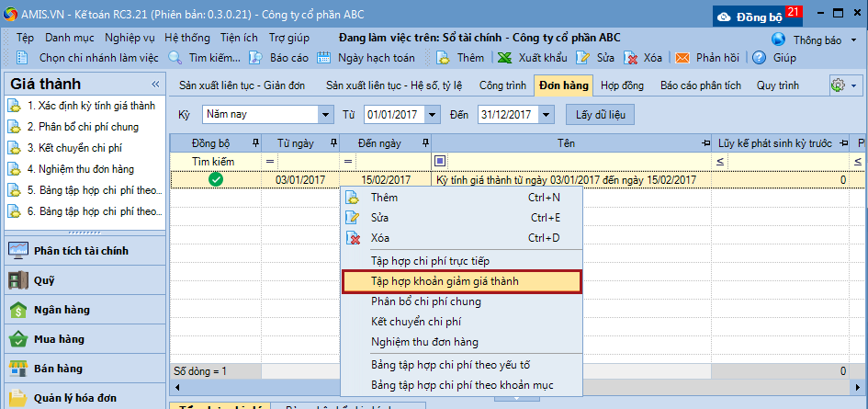
Task: Click the Xuất khẩu Excel export icon
Action: (504, 57)
